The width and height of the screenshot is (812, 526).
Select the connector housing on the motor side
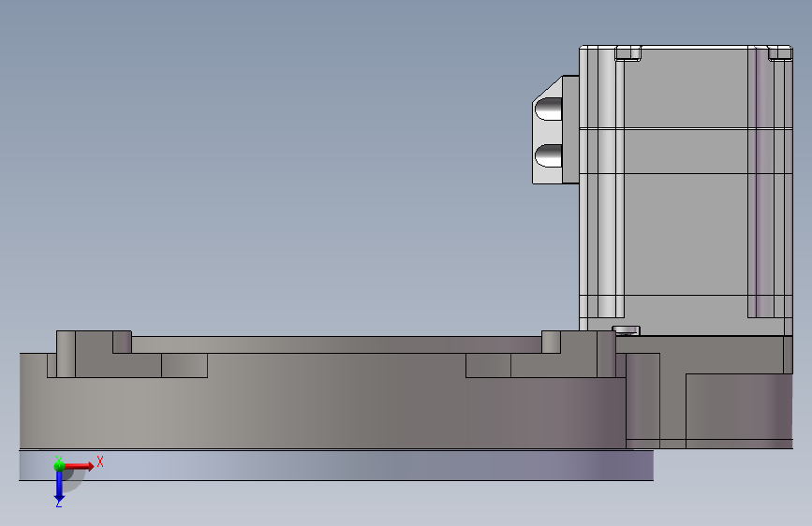[x=555, y=129]
